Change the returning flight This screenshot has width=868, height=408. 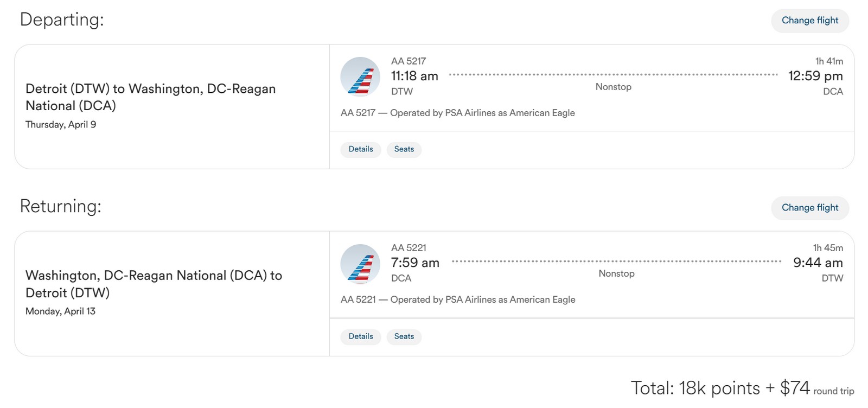coord(809,208)
